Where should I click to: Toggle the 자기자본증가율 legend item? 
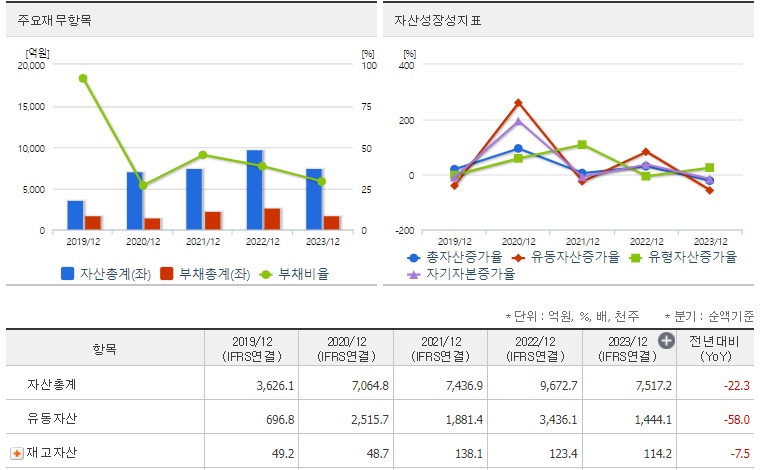point(461,274)
